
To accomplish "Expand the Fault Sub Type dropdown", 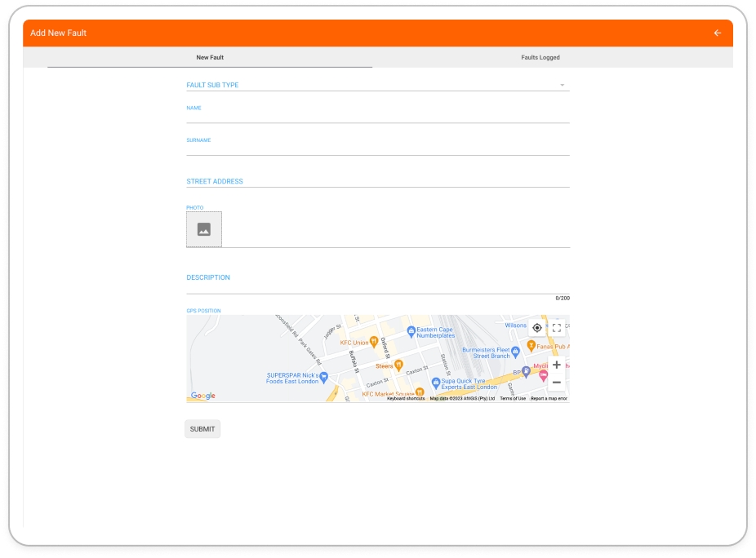I will pyautogui.click(x=377, y=85).
